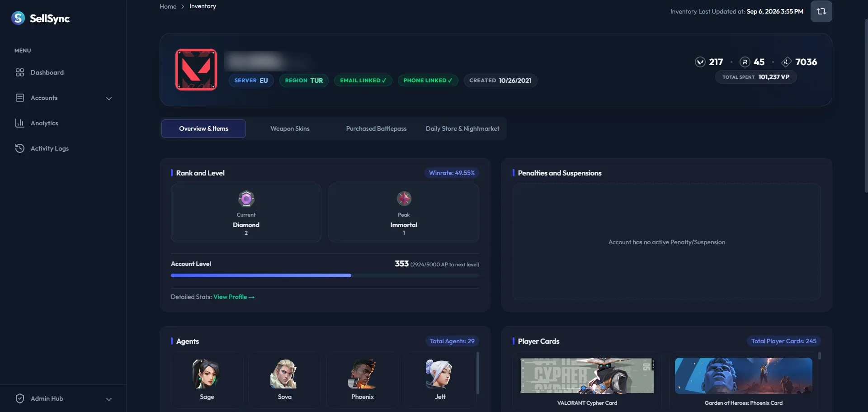Click the SERVER EU badge
Screen dimensions: 868x412
[251, 81]
